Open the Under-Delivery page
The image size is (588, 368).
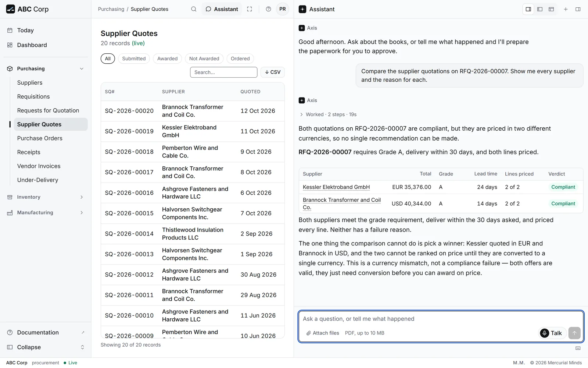coord(51,180)
